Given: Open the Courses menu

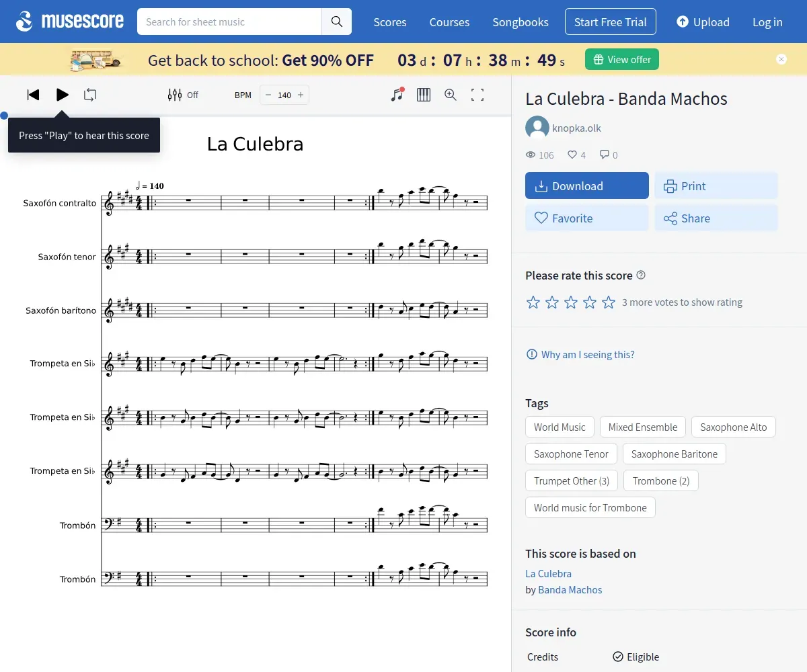Looking at the screenshot, I should tap(449, 22).
